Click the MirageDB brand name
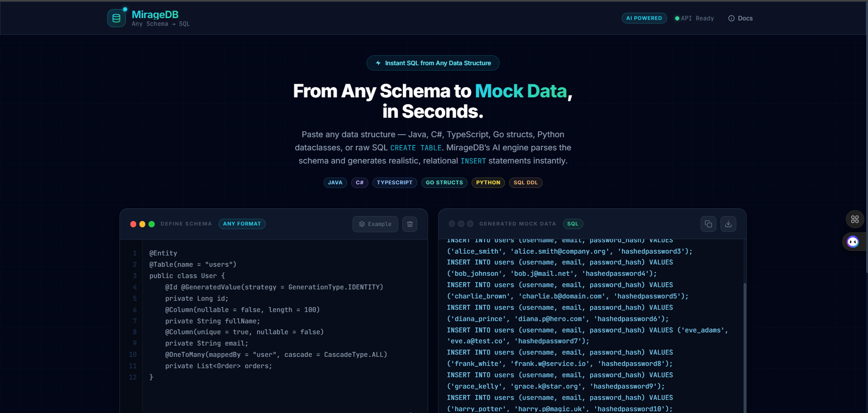 155,14
